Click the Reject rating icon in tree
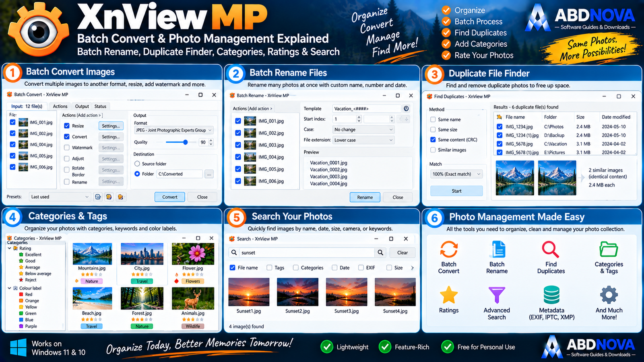The height and width of the screenshot is (362, 644). click(x=21, y=280)
